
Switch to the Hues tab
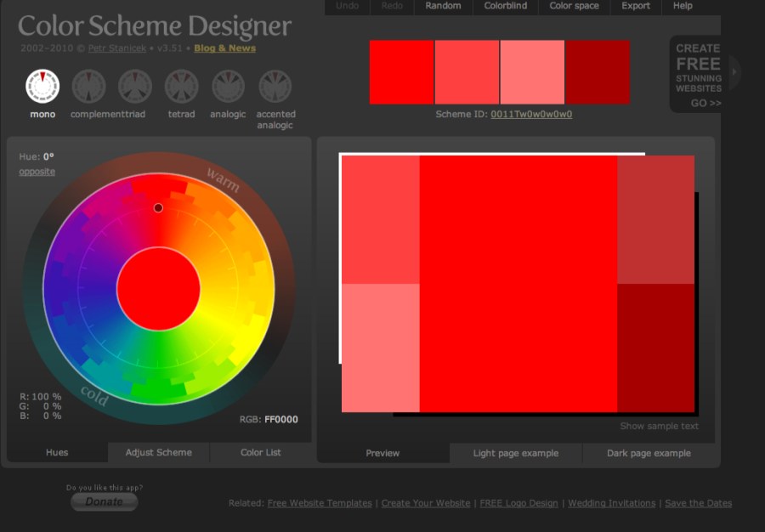click(x=57, y=452)
